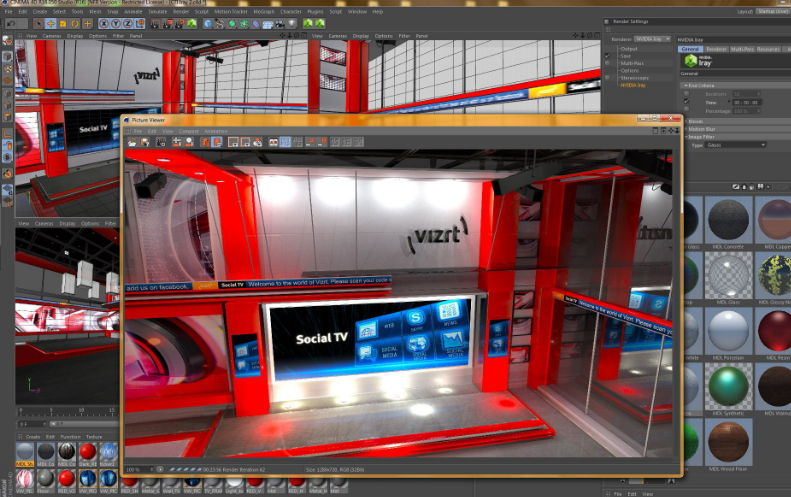Add a Cube primitive object icon
The width and height of the screenshot is (791, 497).
pyautogui.click(x=208, y=24)
